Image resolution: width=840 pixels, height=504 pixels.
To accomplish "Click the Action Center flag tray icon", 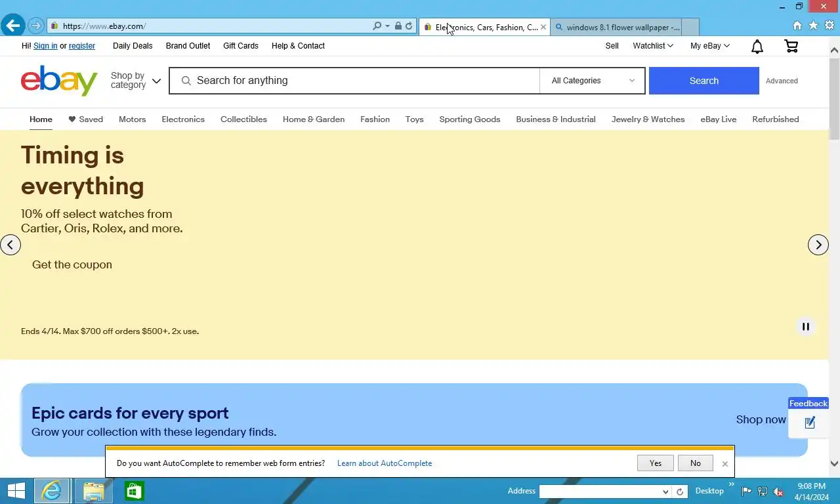I will [x=747, y=492].
